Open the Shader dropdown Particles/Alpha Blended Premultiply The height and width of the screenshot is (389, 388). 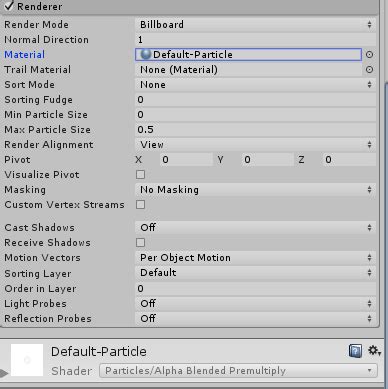coord(238,371)
